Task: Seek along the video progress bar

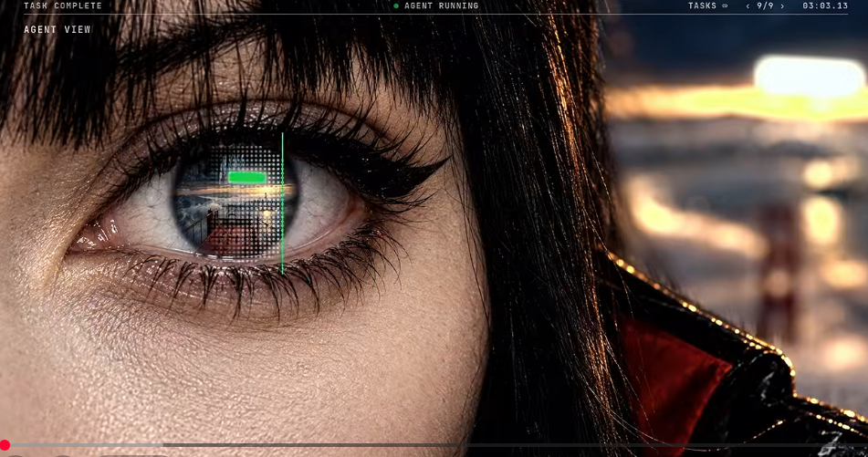Action: click(434, 445)
